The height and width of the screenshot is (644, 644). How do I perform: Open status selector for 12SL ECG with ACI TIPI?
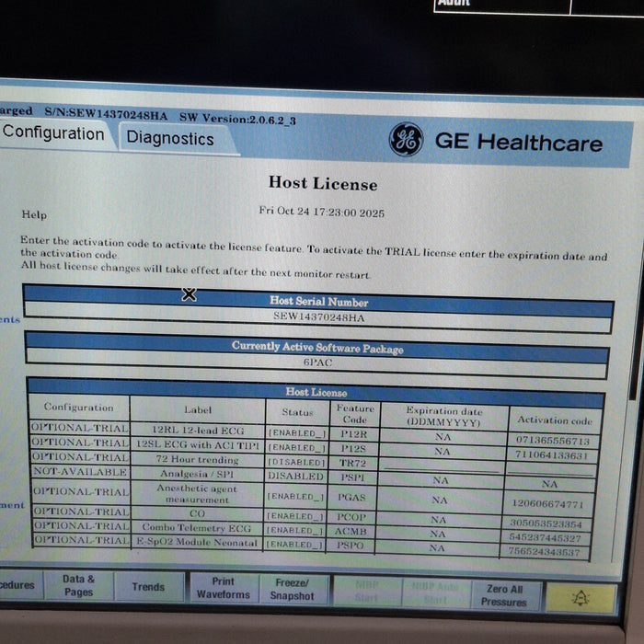coord(297,447)
